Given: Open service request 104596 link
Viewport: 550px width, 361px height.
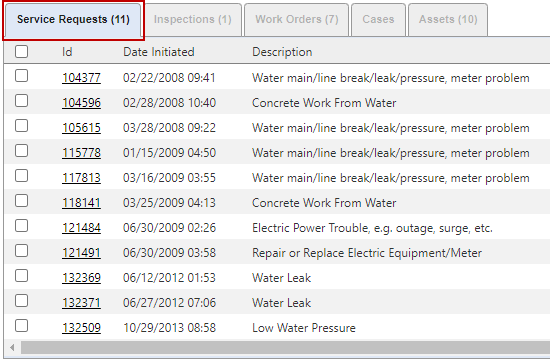Looking at the screenshot, I should pyautogui.click(x=81, y=103).
